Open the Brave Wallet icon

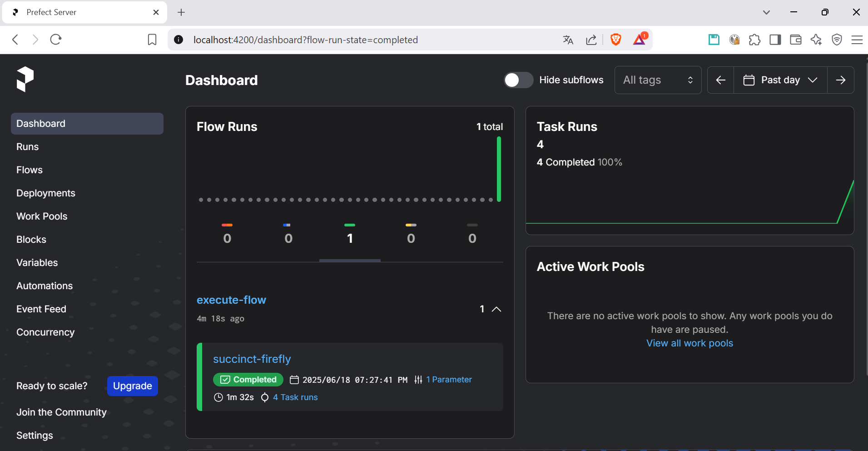click(x=796, y=40)
